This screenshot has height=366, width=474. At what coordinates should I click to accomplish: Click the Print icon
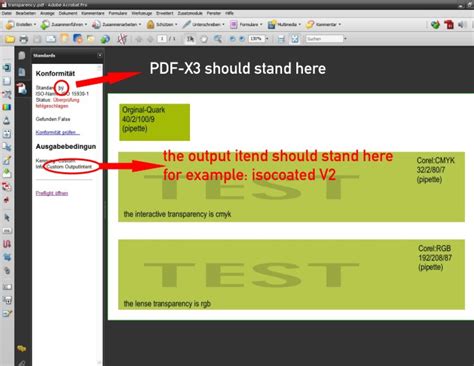tap(23, 39)
